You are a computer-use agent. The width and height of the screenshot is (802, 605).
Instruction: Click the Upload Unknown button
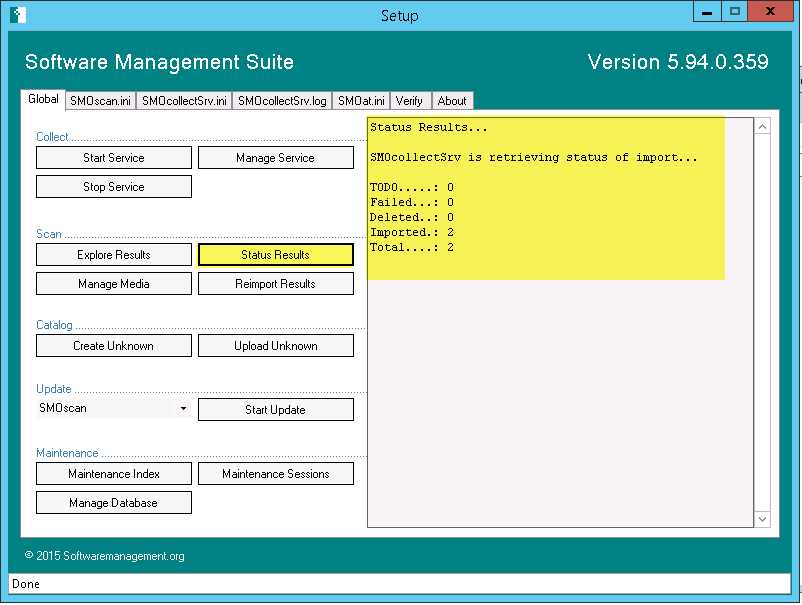(x=275, y=346)
